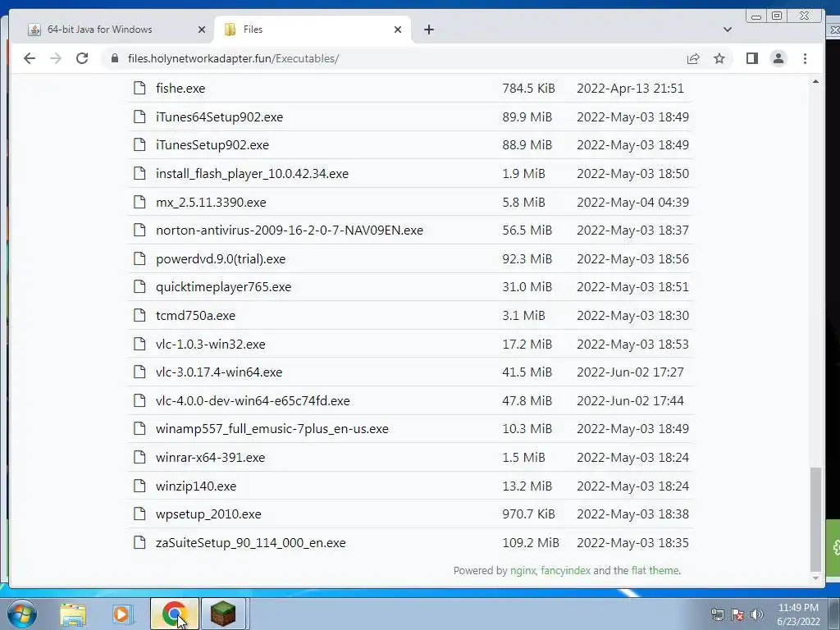Download quicktimeplayer765.exe
Image resolution: width=840 pixels, height=630 pixels.
pyautogui.click(x=223, y=287)
